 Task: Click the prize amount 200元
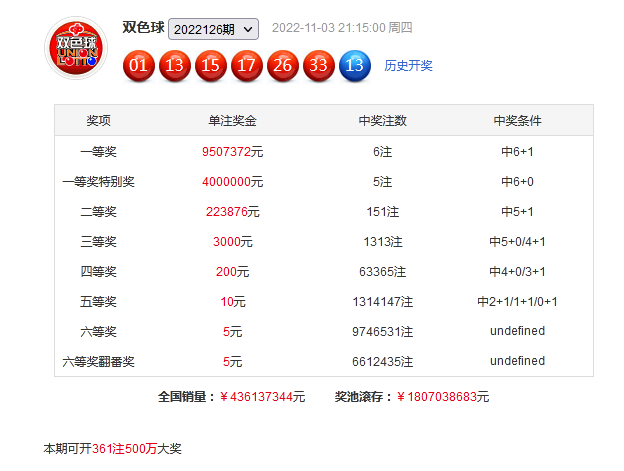coord(232,272)
